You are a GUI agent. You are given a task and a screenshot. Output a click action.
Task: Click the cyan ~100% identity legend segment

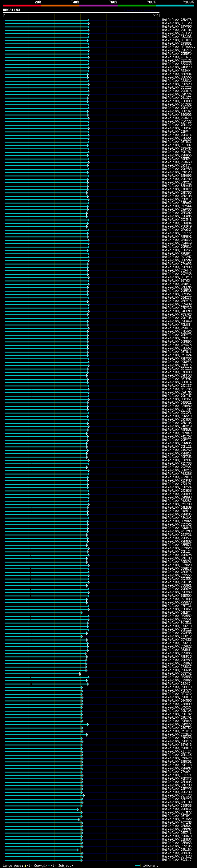click(x=175, y=6)
